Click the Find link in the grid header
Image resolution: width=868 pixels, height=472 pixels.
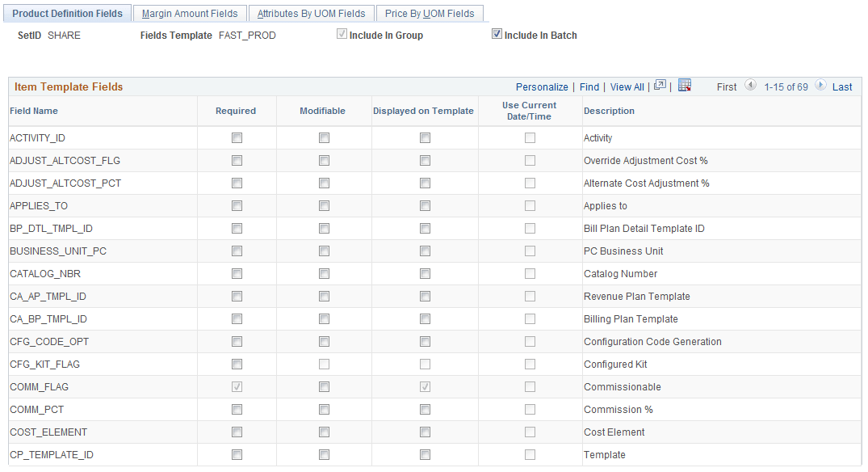tap(589, 86)
